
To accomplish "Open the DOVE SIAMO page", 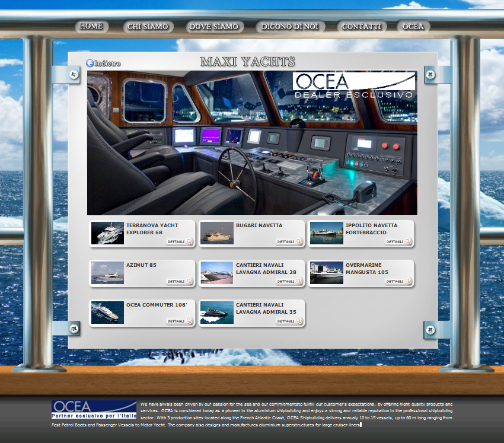I will 214,26.
